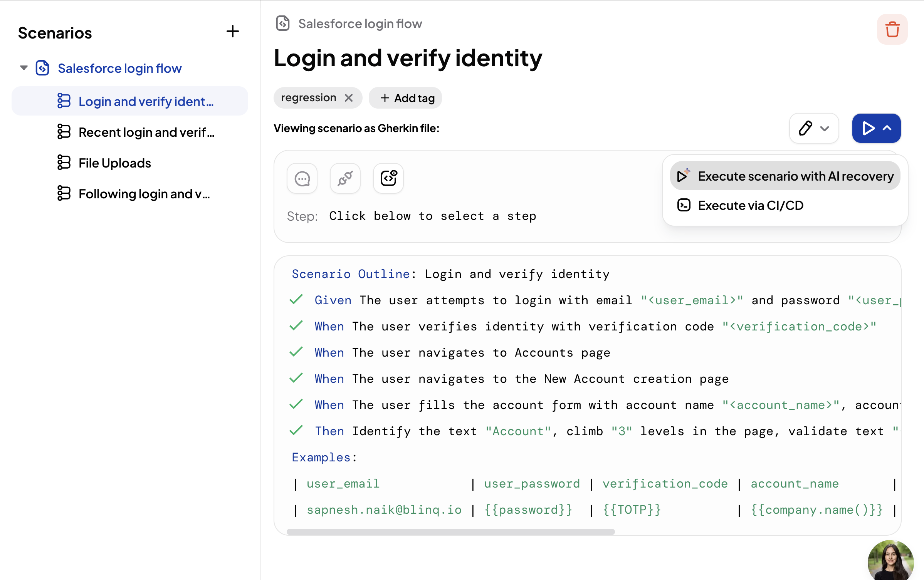Click the plug connection icon button
The image size is (924, 580).
pyautogui.click(x=345, y=178)
